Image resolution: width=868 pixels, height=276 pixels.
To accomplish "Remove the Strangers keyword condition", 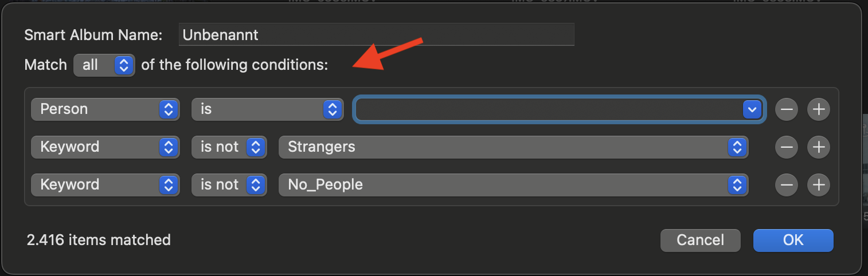I will point(786,147).
